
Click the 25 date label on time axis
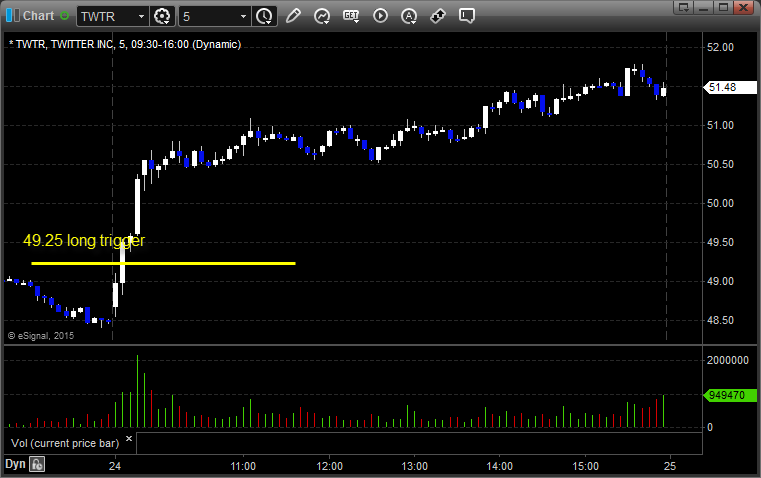tap(670, 466)
